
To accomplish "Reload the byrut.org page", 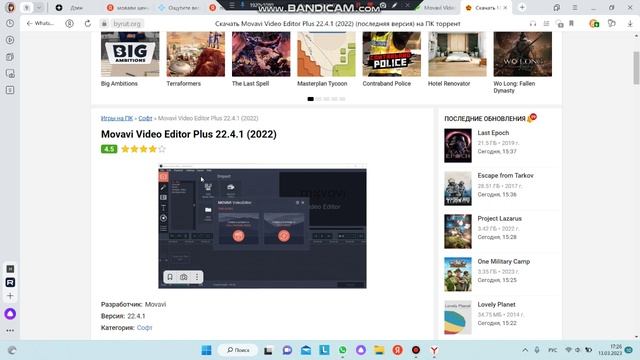I will (x=88, y=24).
